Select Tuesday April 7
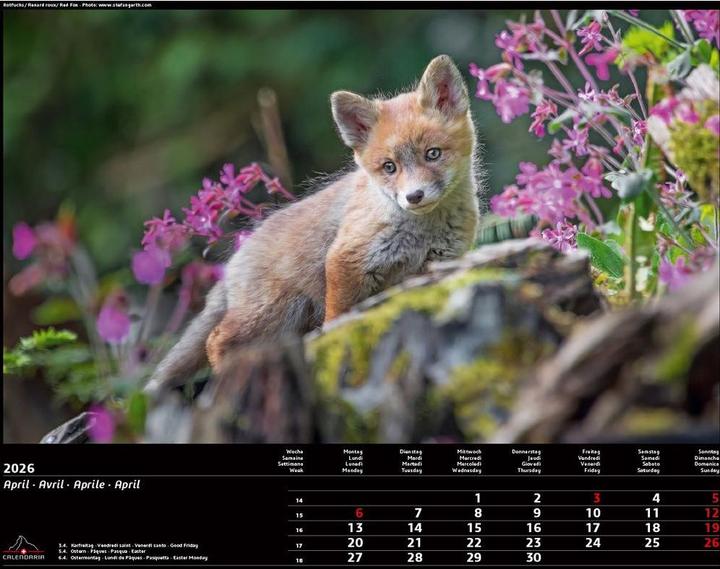Screen dimensions: 720x569 tap(418, 513)
